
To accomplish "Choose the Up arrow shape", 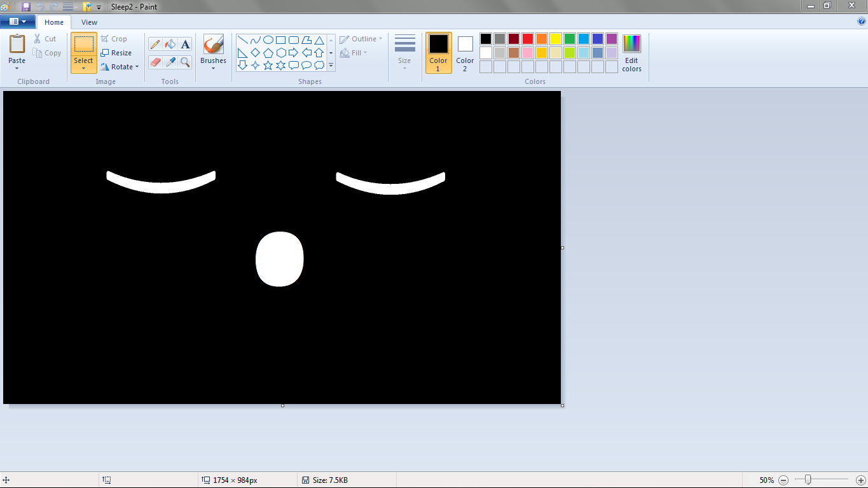I will tap(319, 52).
